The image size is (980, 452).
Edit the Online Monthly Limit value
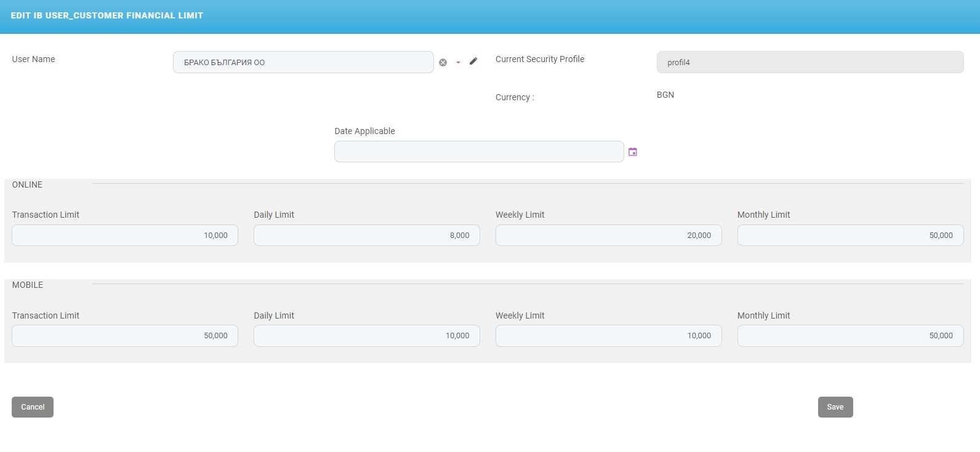850,236
